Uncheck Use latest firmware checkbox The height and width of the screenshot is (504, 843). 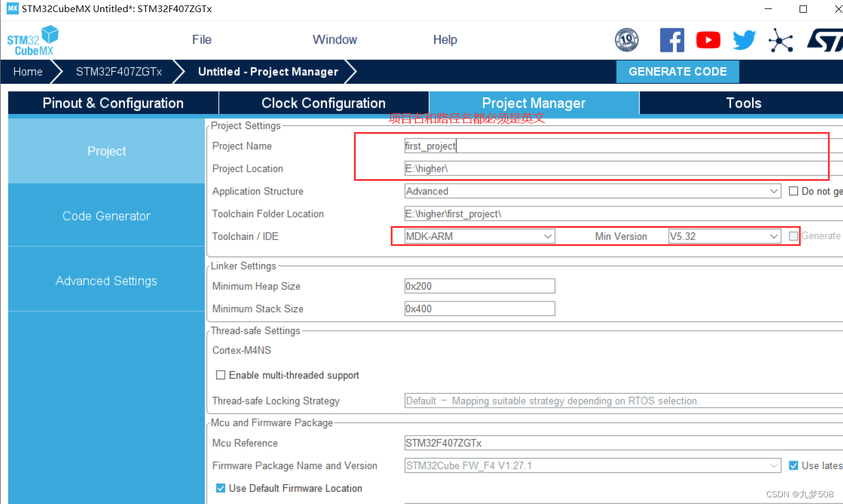[x=794, y=465]
